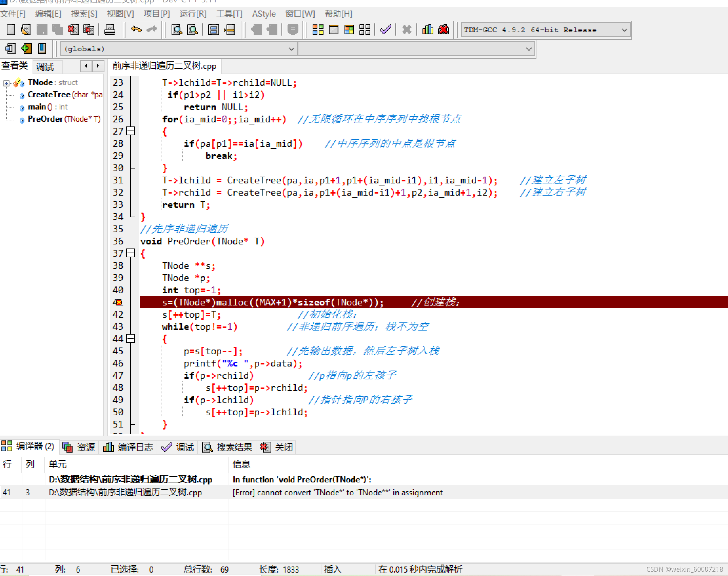The width and height of the screenshot is (728, 576).
Task: Click the Print toolbar icon
Action: (110, 30)
